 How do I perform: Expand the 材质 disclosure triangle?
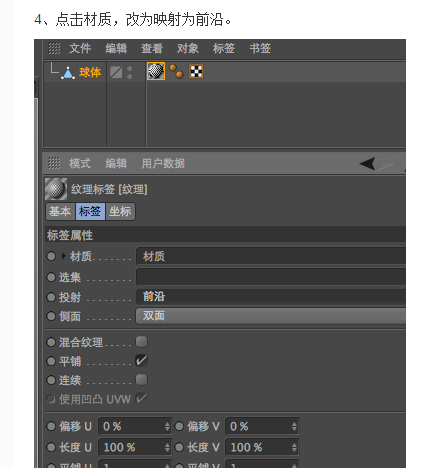(x=63, y=256)
